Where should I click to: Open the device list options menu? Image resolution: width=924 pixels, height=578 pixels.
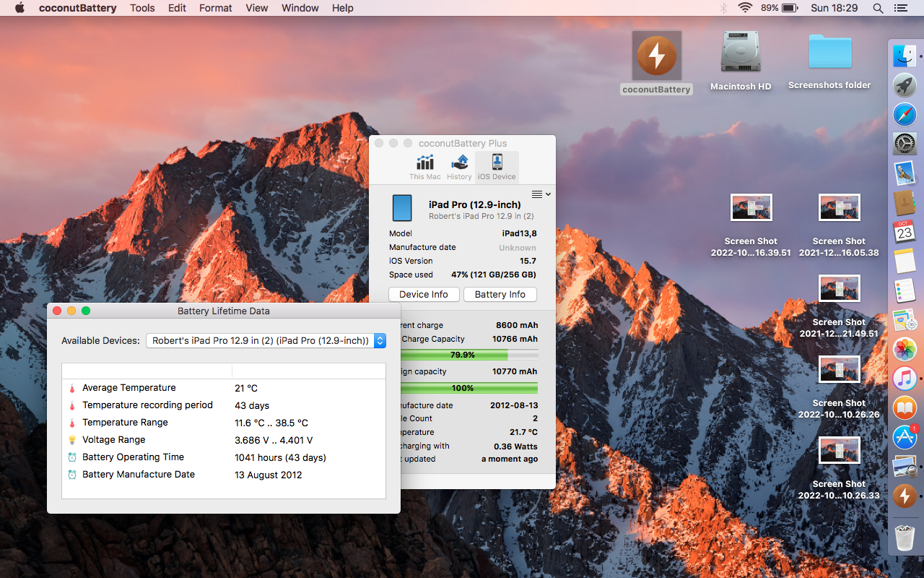541,194
